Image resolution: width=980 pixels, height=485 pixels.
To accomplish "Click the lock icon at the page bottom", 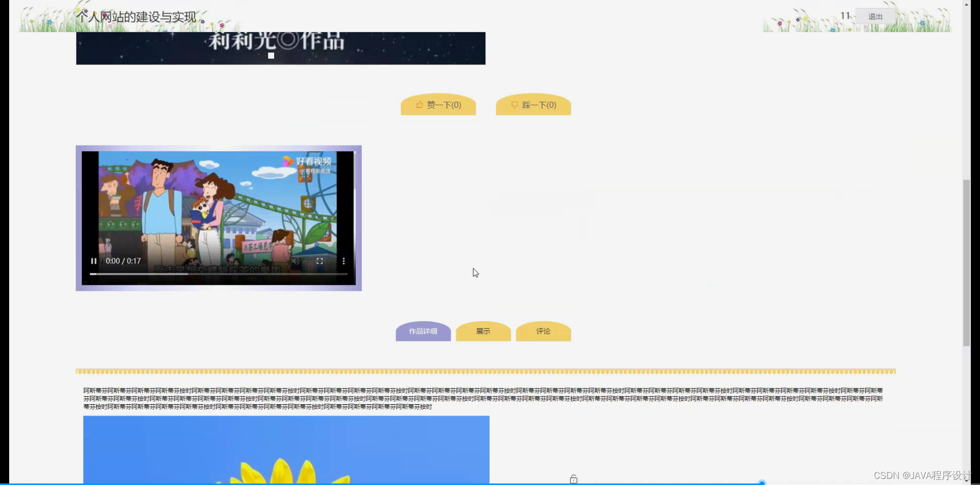I will [x=574, y=479].
